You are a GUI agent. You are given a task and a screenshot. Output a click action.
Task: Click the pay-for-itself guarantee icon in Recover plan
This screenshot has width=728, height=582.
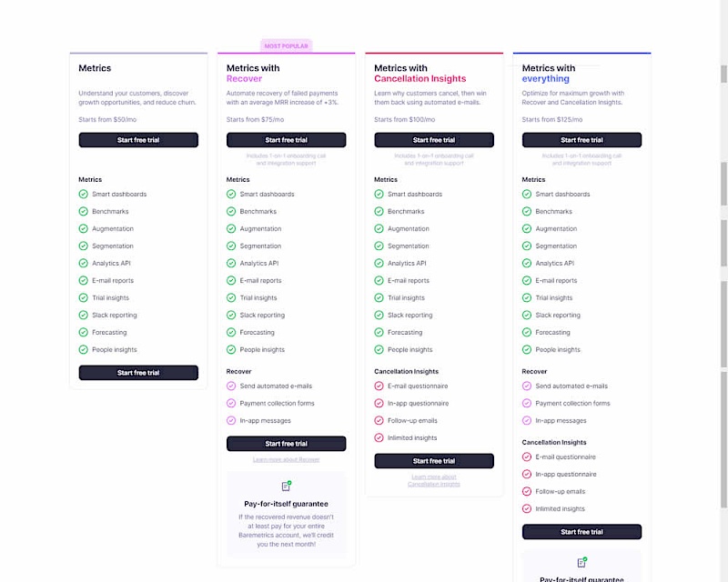(x=286, y=487)
